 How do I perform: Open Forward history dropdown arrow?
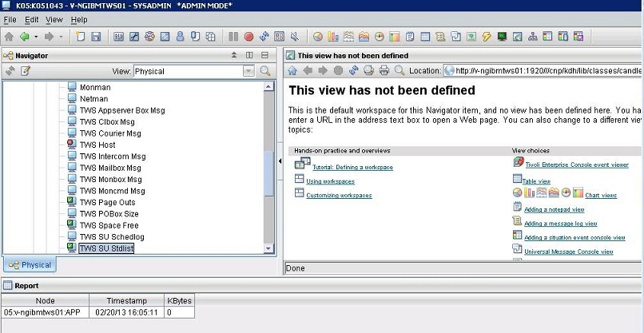[x=61, y=37]
